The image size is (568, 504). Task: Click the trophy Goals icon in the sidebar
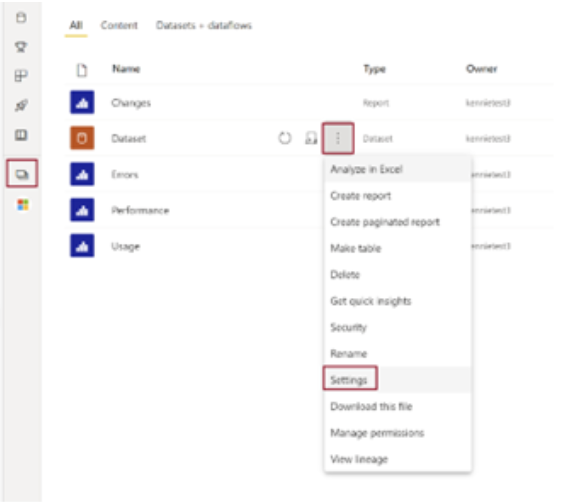pyautogui.click(x=21, y=47)
